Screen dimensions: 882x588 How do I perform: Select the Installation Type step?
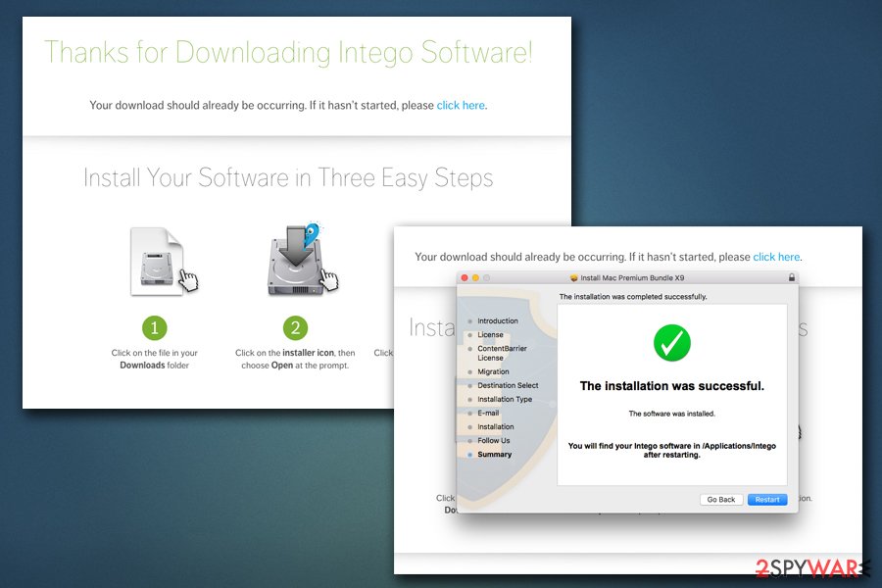coord(505,400)
